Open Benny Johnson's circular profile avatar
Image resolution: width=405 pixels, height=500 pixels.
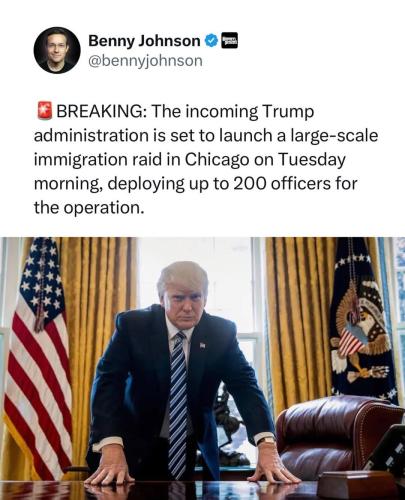[57, 50]
